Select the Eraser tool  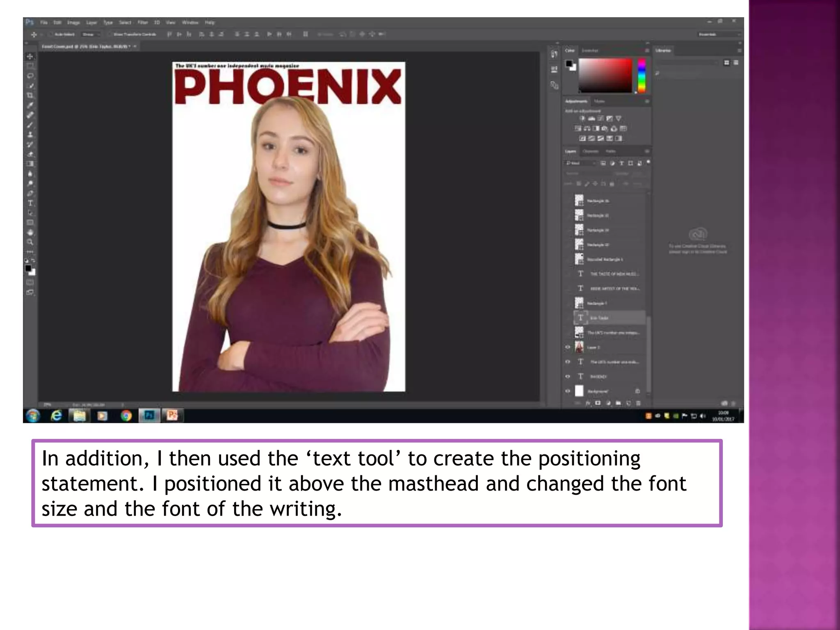30,154
